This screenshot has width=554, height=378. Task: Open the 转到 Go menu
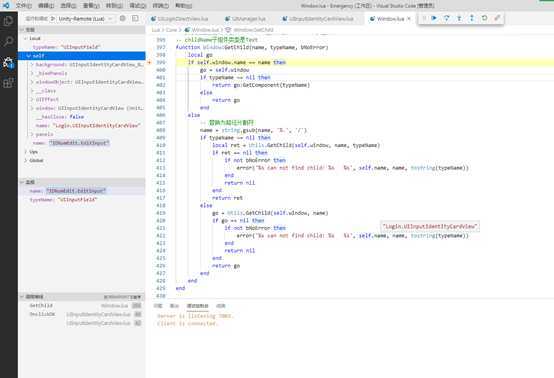pyautogui.click(x=114, y=6)
